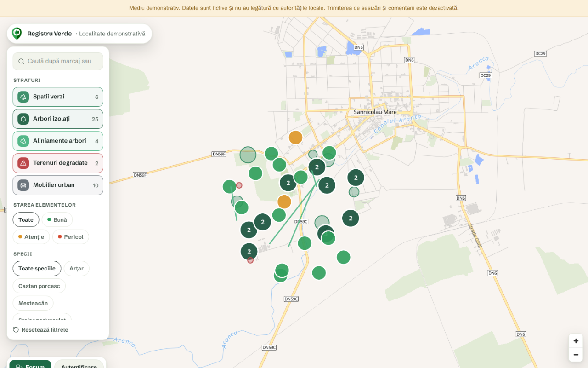The width and height of the screenshot is (588, 368).
Task: Filter by Pericol condition
Action: pyautogui.click(x=71, y=237)
